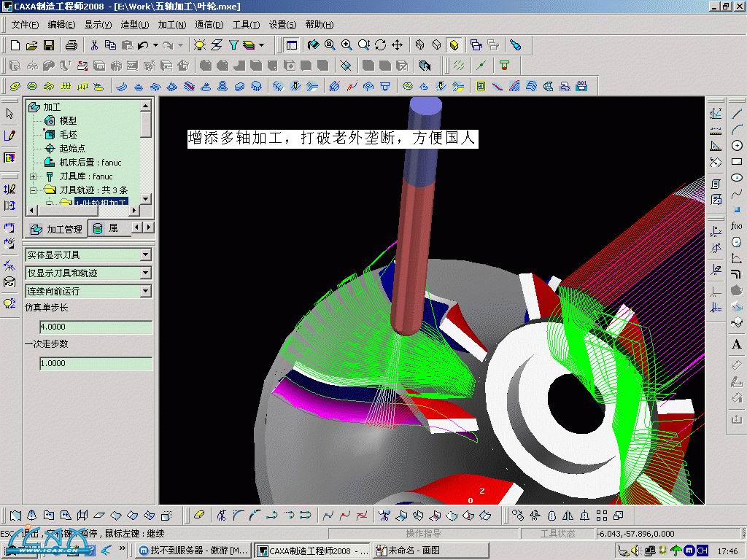Click the tab scroll left arrow beside 属

136,227
